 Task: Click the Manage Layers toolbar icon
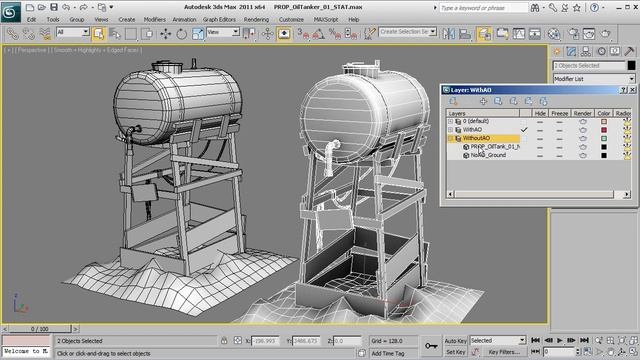(484, 34)
